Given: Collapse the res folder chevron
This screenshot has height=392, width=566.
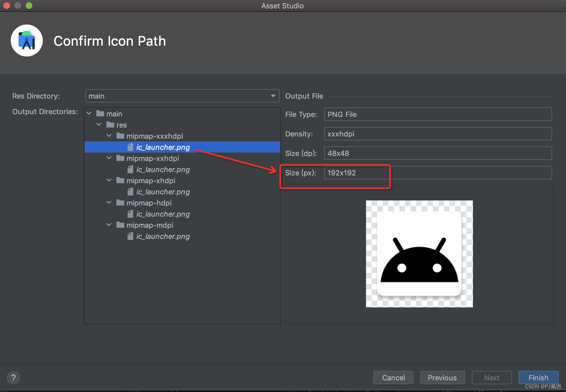Looking at the screenshot, I should click(x=99, y=125).
